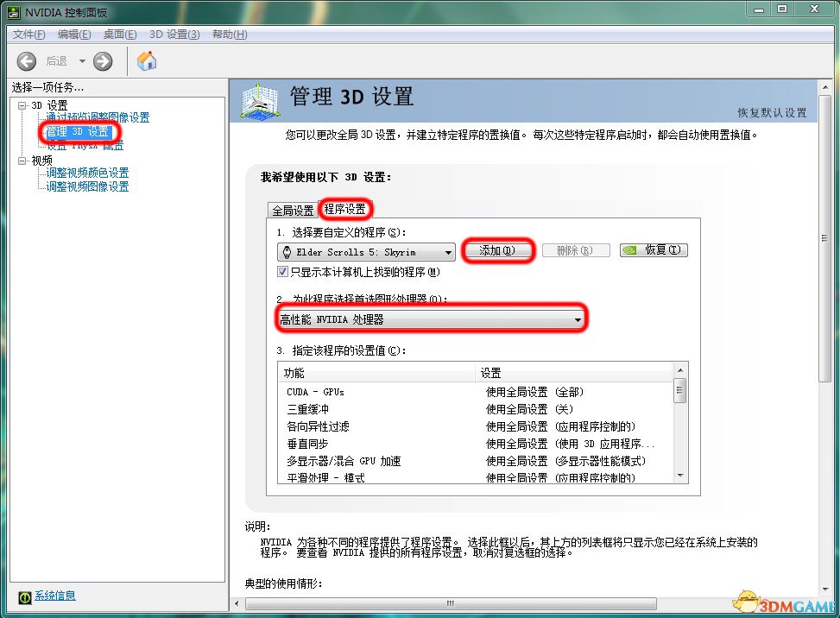Select 设置 PhysX 配置 tree item

pyautogui.click(x=85, y=145)
